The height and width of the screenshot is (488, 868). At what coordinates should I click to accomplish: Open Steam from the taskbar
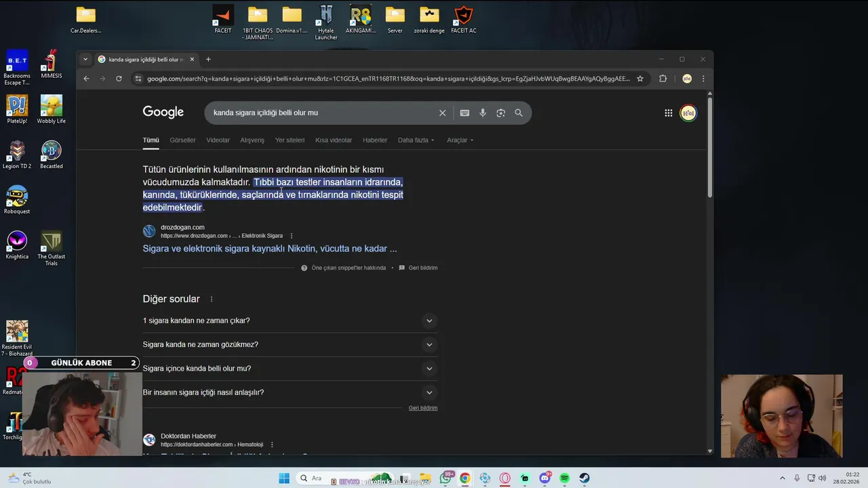point(584,479)
